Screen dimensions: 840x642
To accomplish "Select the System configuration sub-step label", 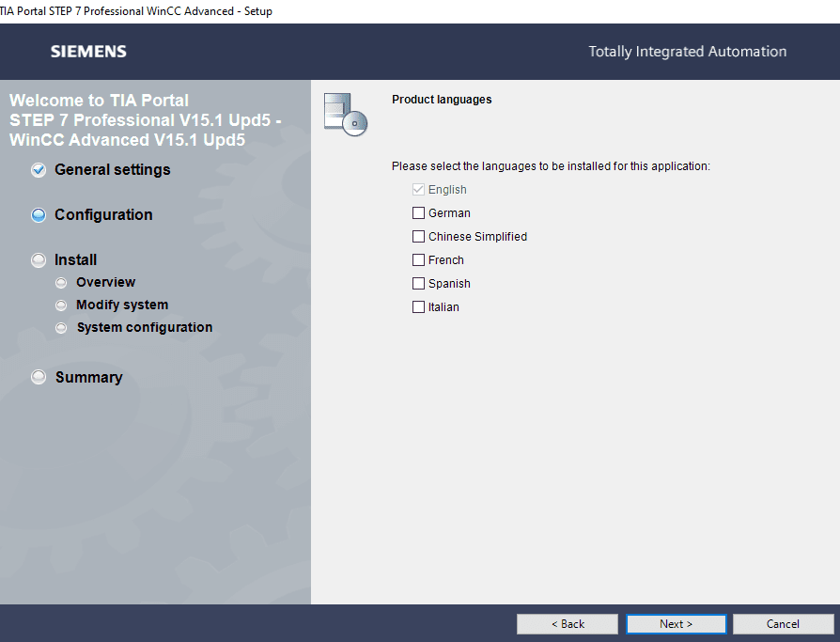I will tap(145, 327).
